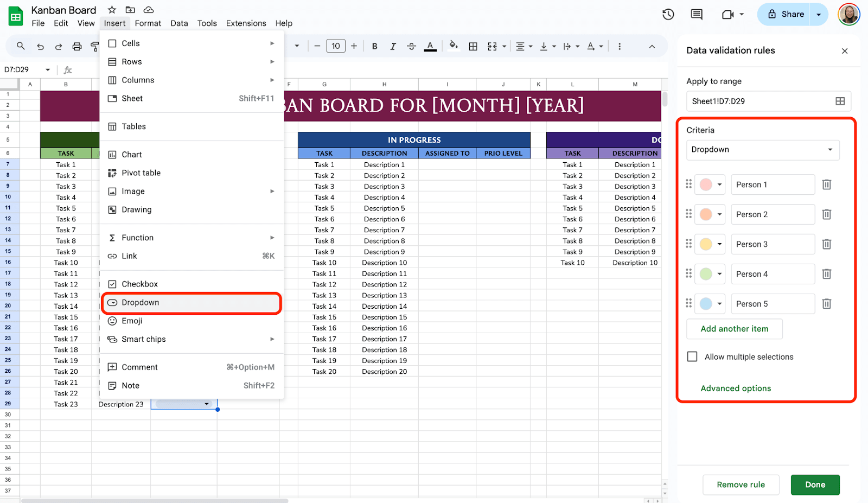
Task: Open the borders tool
Action: click(x=473, y=47)
